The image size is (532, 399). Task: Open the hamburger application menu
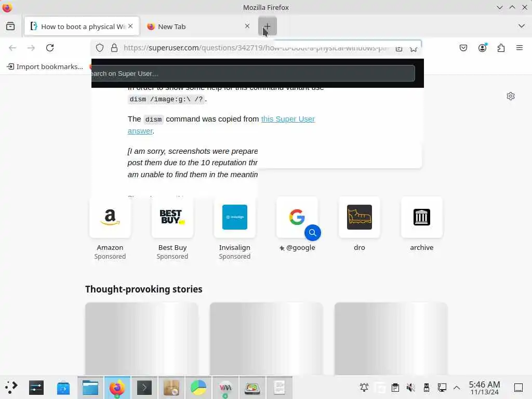pyautogui.click(x=520, y=48)
